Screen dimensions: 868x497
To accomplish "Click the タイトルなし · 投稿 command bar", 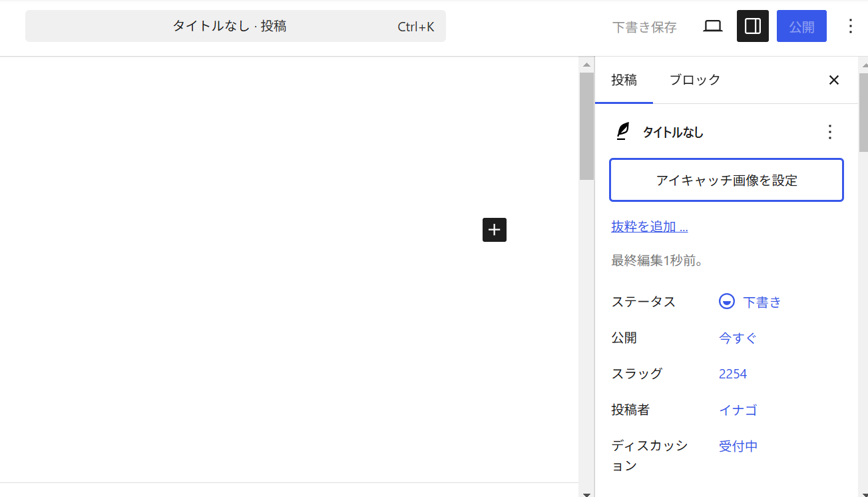I will tap(235, 27).
